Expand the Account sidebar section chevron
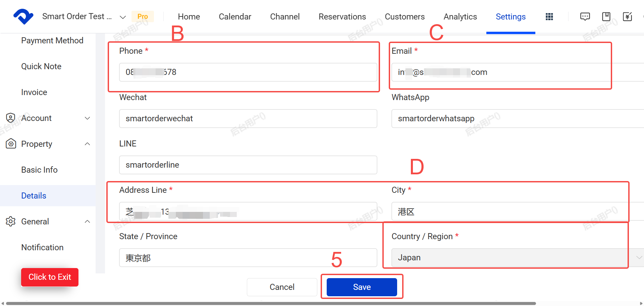This screenshot has width=644, height=306. (87, 118)
